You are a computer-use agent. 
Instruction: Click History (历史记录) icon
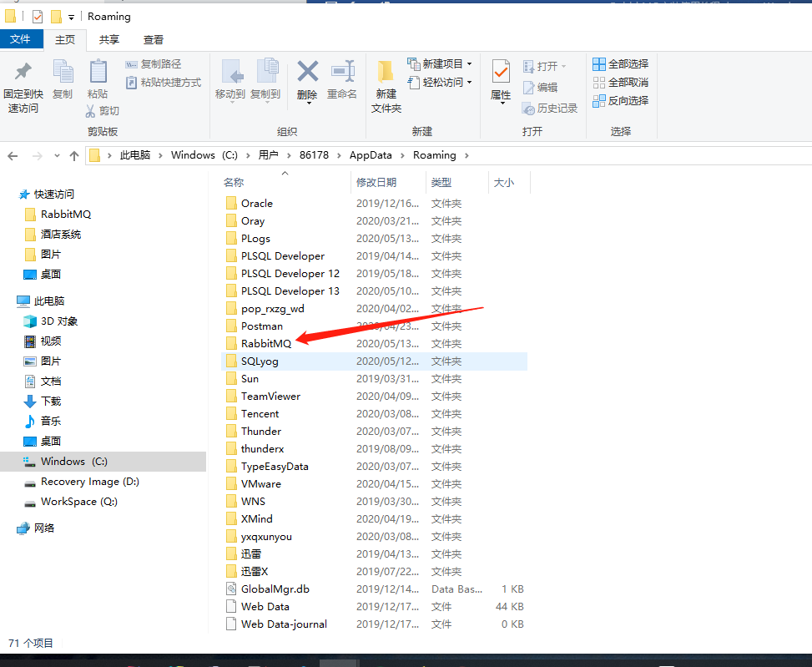[549, 109]
